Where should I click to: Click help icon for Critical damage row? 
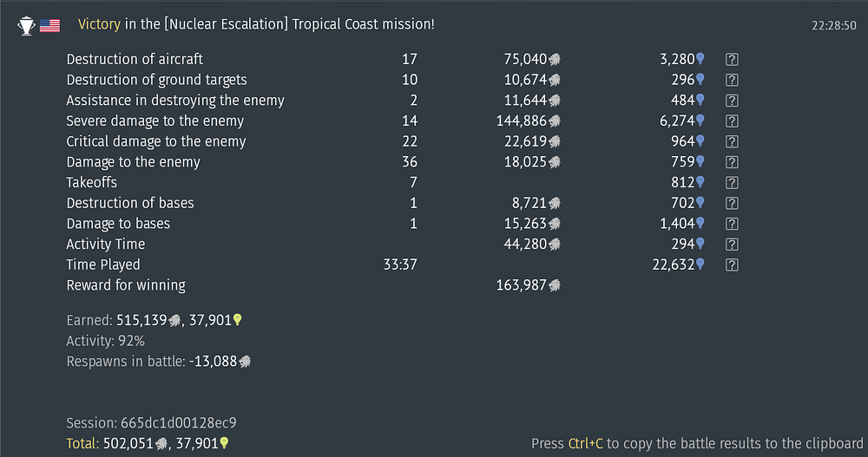[x=732, y=142]
